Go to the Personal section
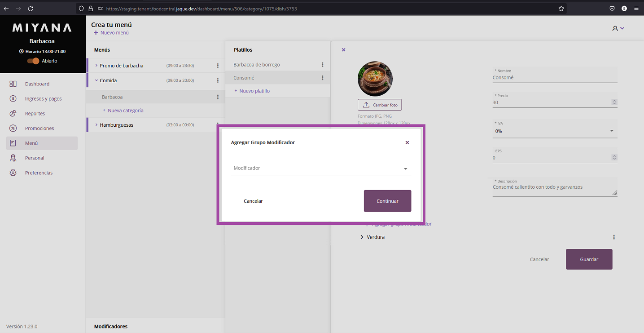 tap(35, 158)
